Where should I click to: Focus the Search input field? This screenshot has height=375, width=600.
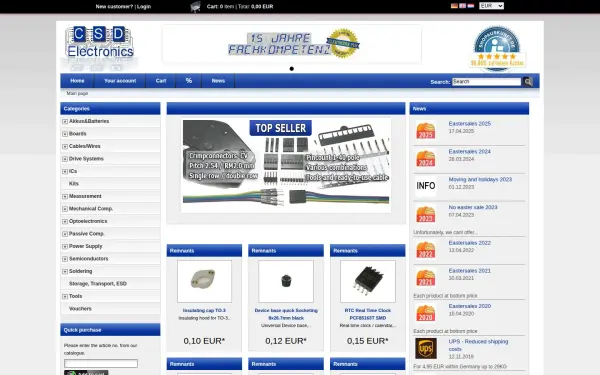coord(486,82)
